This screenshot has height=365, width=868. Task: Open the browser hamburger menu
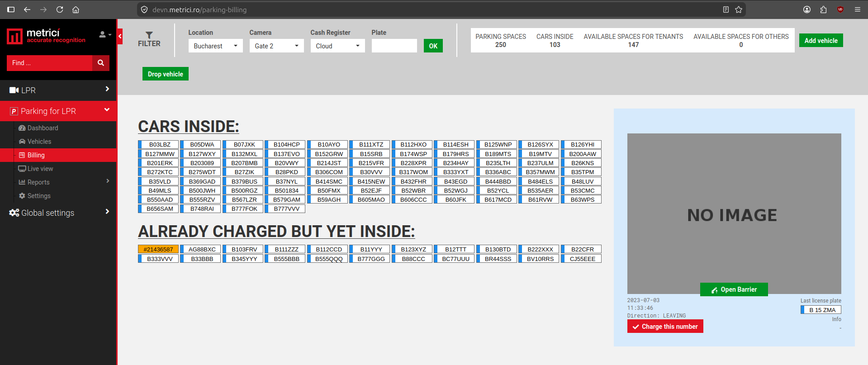pyautogui.click(x=857, y=9)
